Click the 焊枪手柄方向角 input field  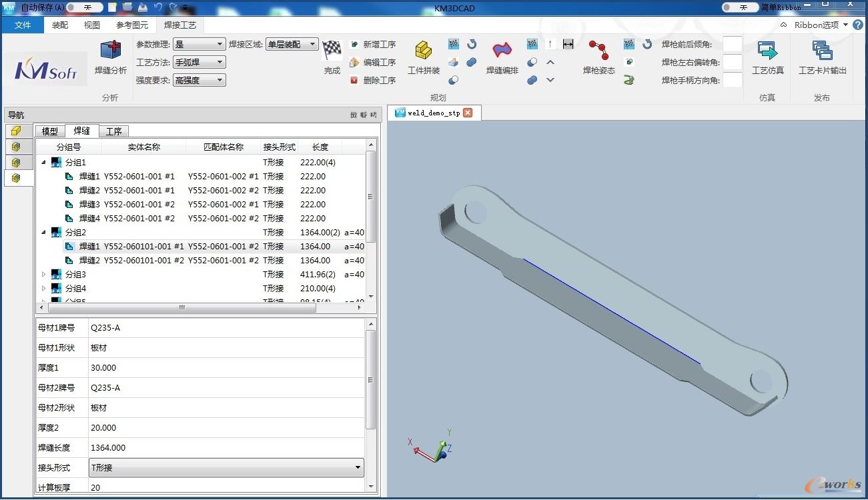point(733,80)
